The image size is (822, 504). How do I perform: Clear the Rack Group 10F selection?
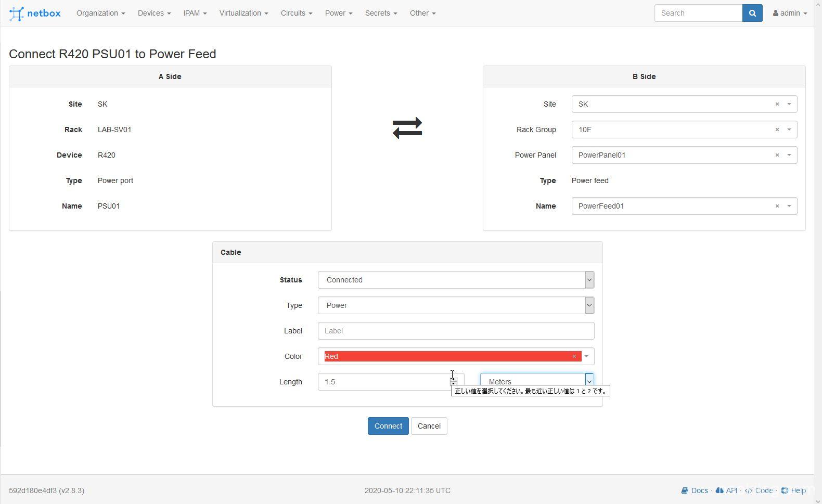pos(777,130)
